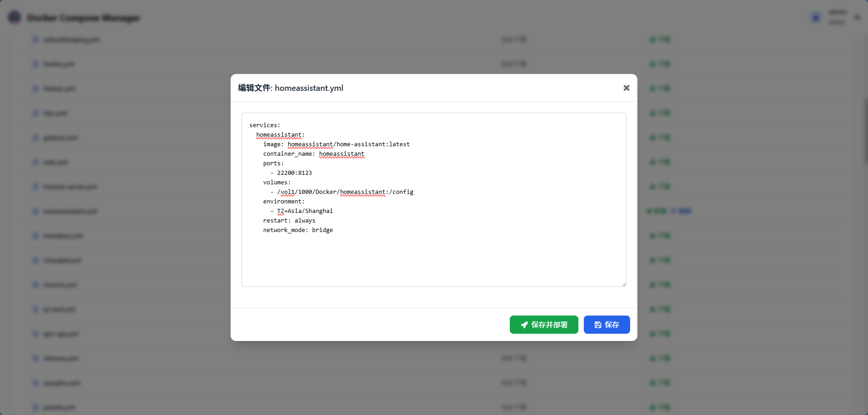Place cursor on the 'services:' line
The width and height of the screenshot is (868, 415).
coord(265,125)
